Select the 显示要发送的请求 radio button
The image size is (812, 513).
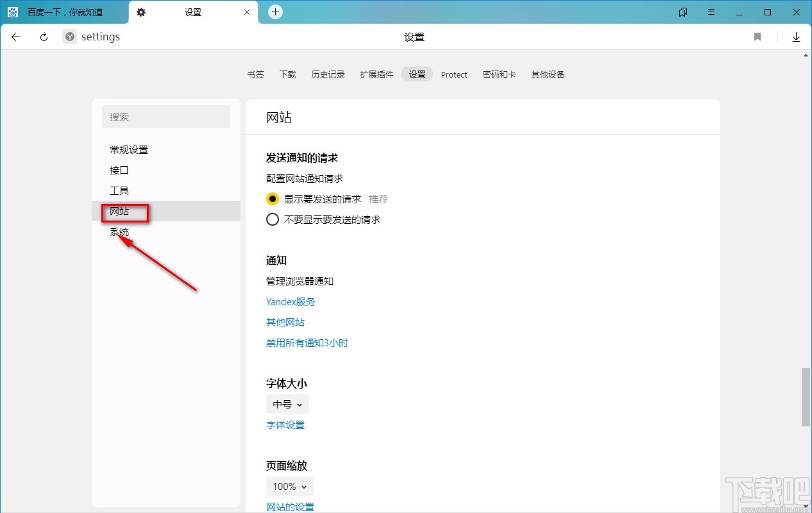pyautogui.click(x=272, y=198)
